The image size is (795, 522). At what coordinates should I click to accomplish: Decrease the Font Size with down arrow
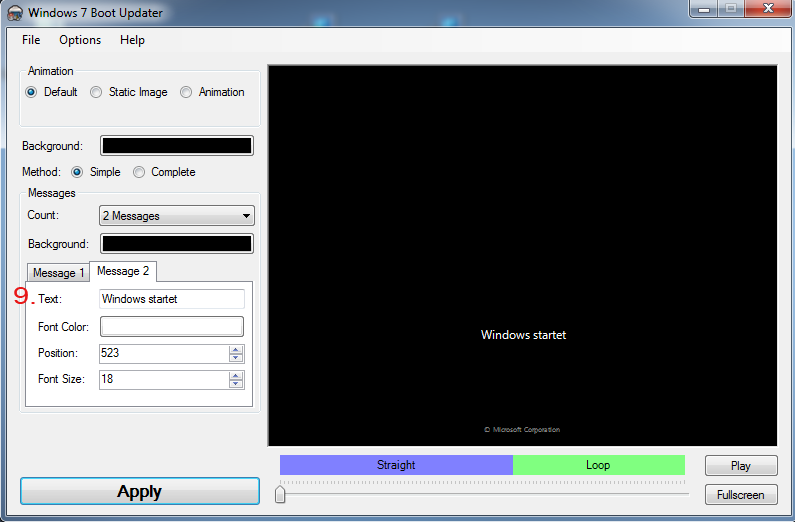[x=236, y=384]
